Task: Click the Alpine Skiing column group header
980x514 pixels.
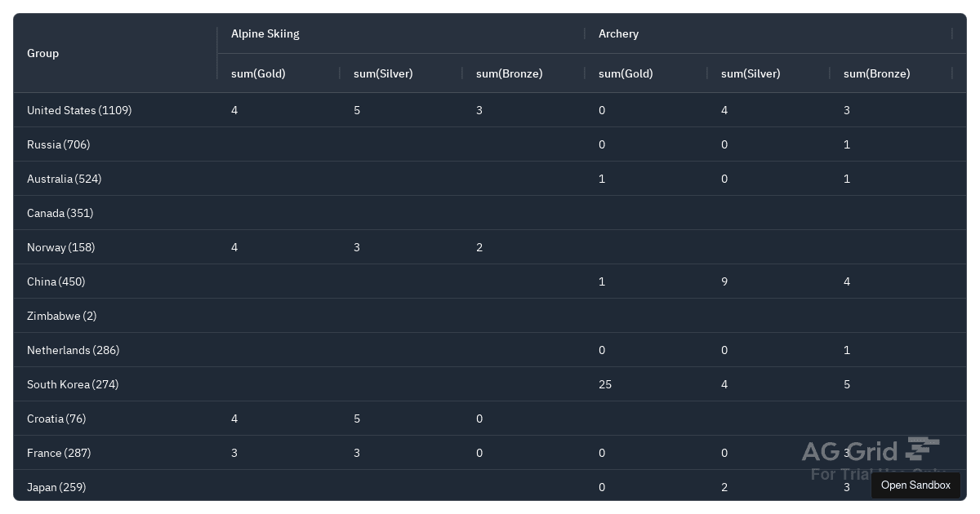Action: click(401, 33)
